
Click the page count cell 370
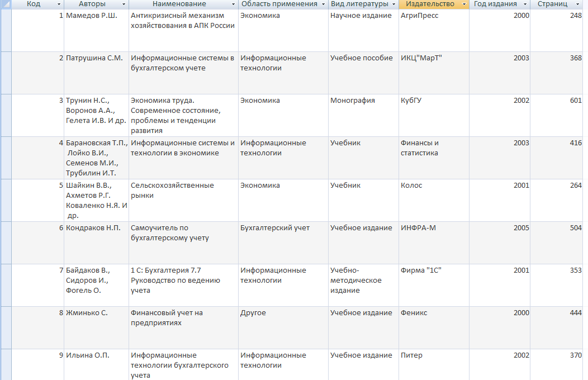[x=557, y=365]
